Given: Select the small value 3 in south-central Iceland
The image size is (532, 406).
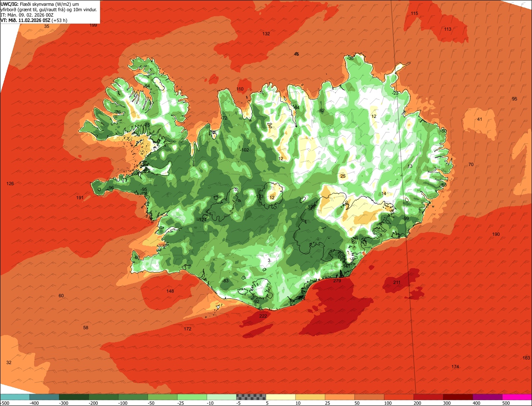Looking at the screenshot, I should [x=269, y=260].
